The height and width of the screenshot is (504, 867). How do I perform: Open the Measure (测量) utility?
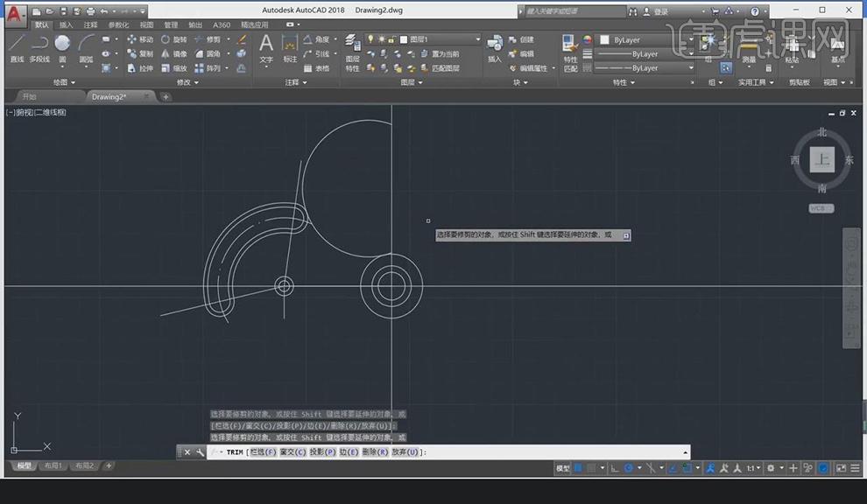(x=749, y=50)
